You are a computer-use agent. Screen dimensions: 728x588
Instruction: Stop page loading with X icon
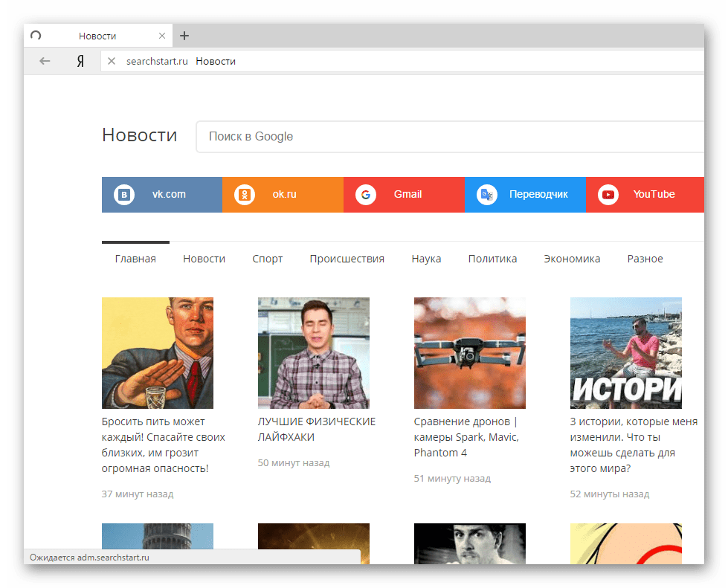click(x=112, y=61)
